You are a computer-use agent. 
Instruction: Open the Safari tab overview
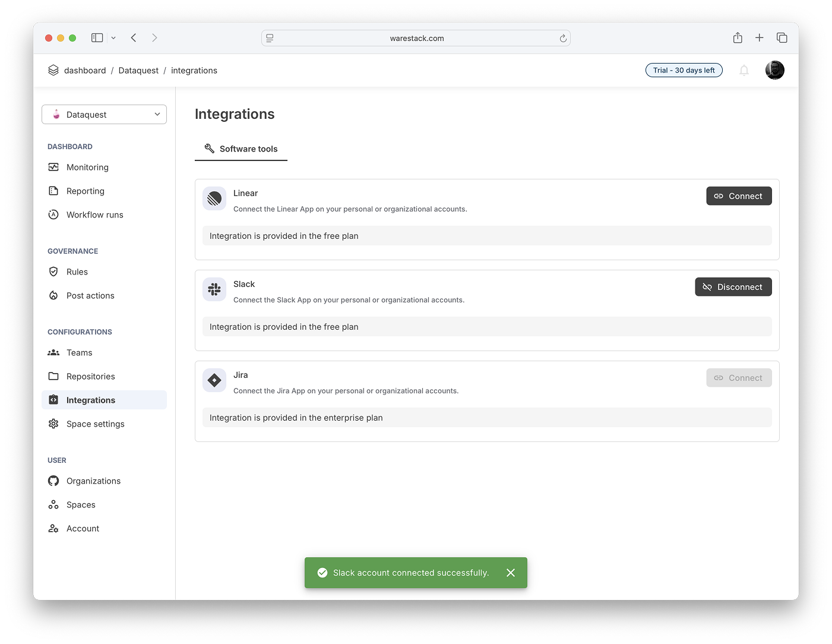(x=782, y=38)
